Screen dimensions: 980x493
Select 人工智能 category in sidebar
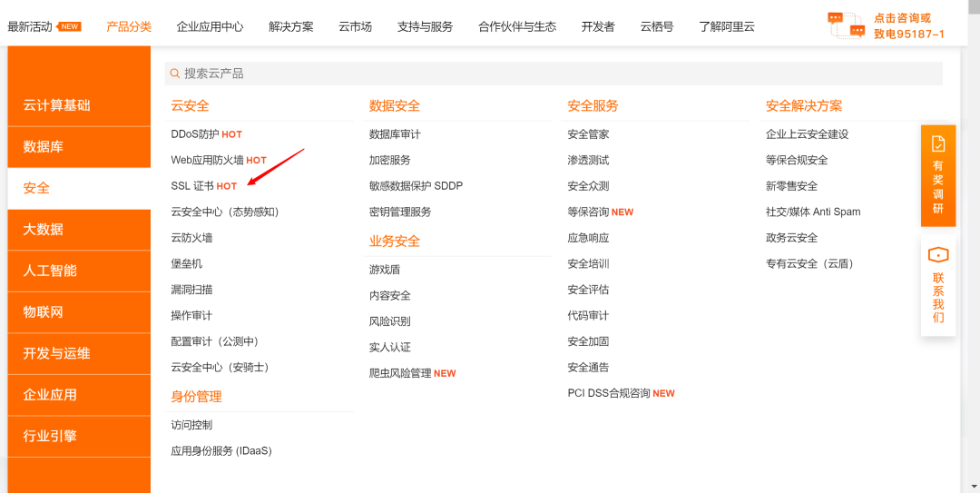[79, 271]
